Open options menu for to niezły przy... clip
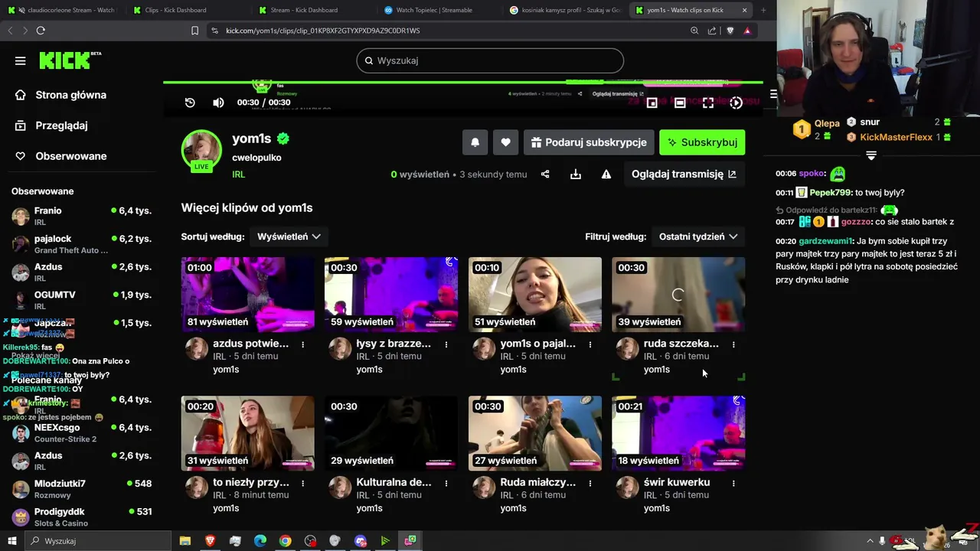Image resolution: width=980 pixels, height=551 pixels. point(302,483)
